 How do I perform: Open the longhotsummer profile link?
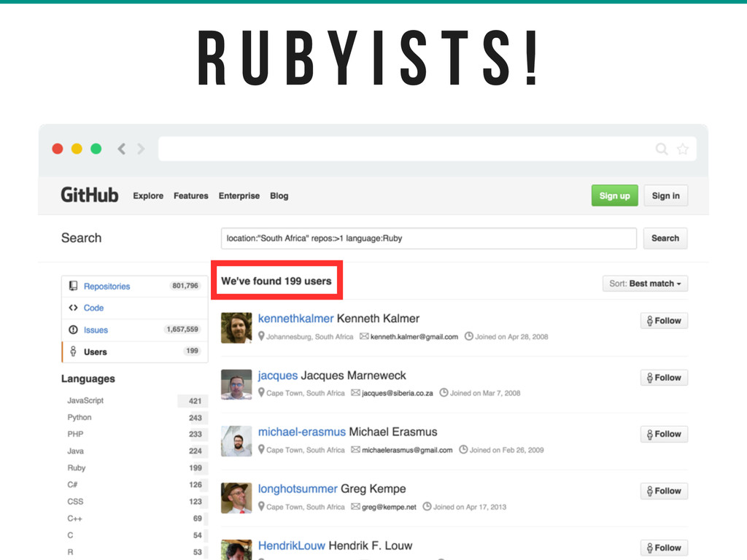click(298, 489)
